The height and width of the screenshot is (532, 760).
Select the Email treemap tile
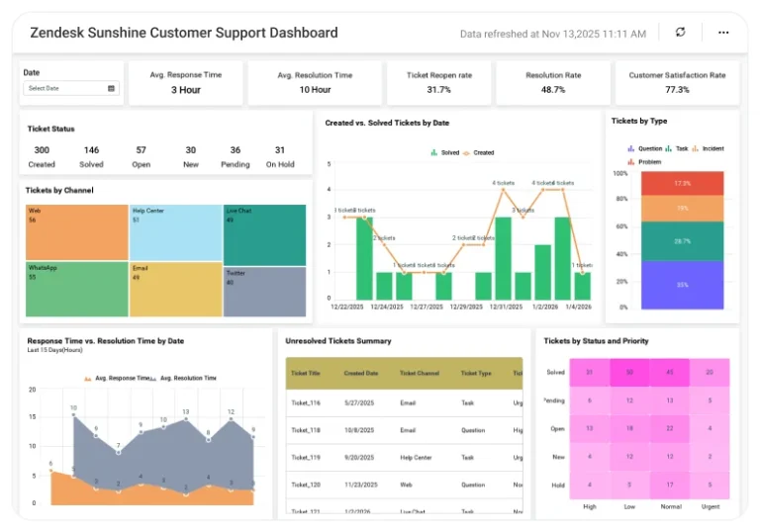[x=176, y=290]
